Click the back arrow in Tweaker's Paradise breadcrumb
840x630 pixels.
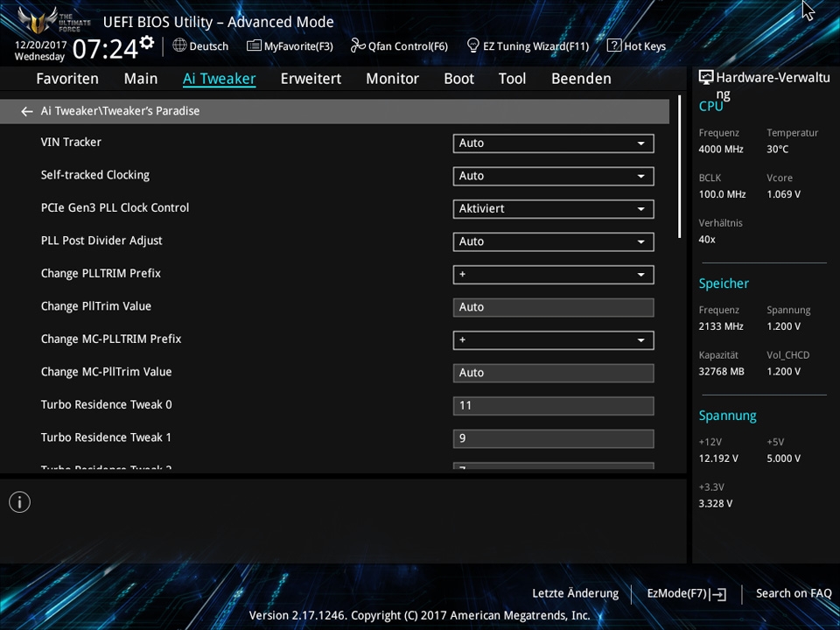pos(26,111)
